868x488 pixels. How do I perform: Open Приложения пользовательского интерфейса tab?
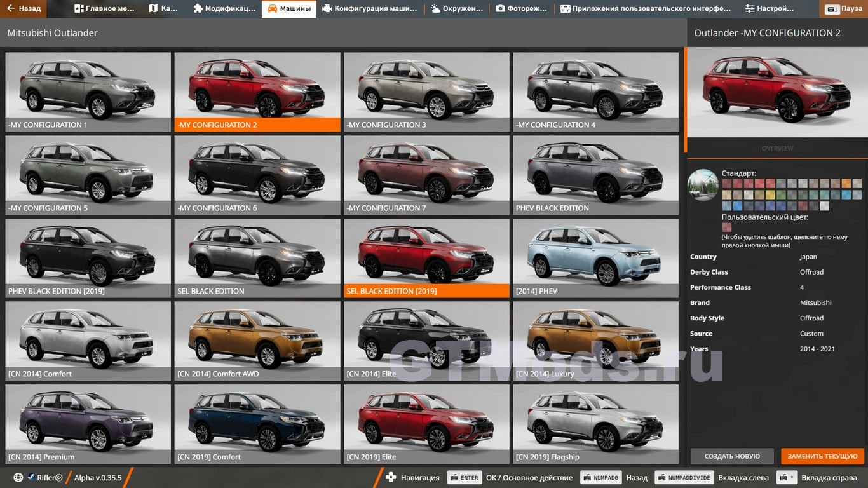646,9
